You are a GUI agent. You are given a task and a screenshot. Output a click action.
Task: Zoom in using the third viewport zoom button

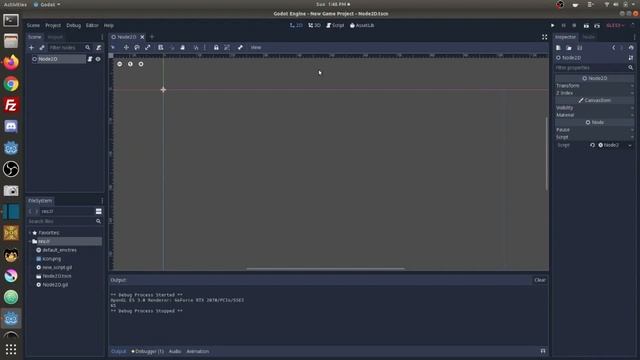click(141, 64)
